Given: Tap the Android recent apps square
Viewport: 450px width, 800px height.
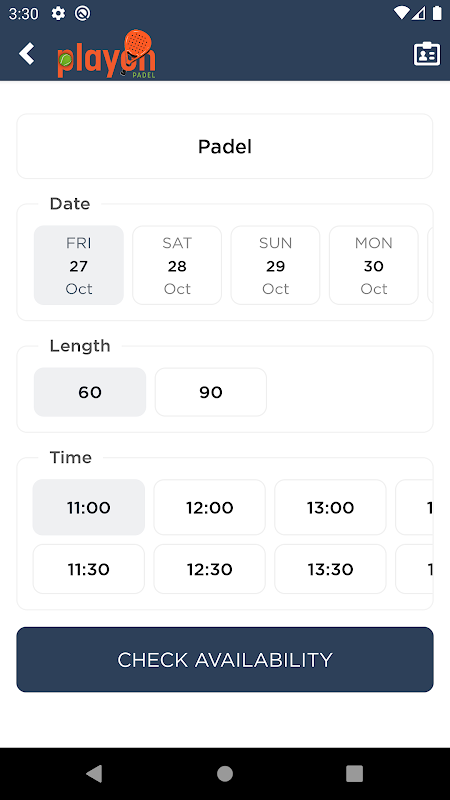Looking at the screenshot, I should point(355,773).
